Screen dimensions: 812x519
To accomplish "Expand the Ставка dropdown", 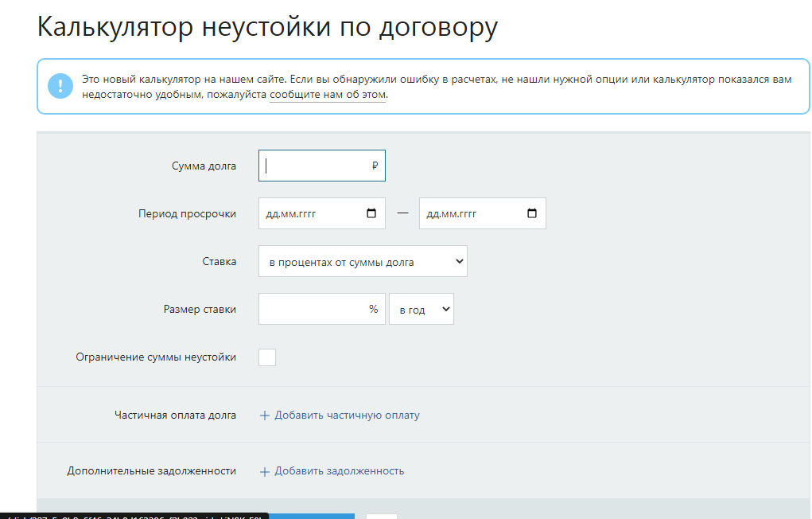I will point(363,261).
